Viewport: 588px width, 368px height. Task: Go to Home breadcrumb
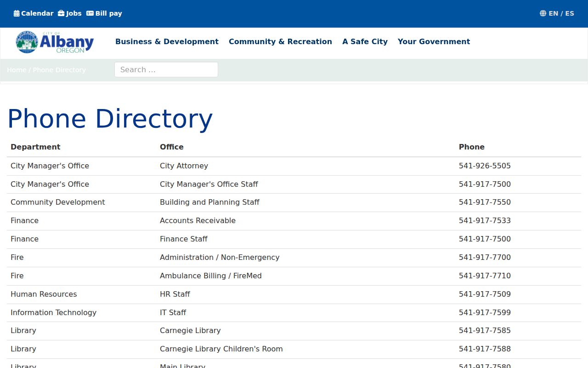coord(17,70)
